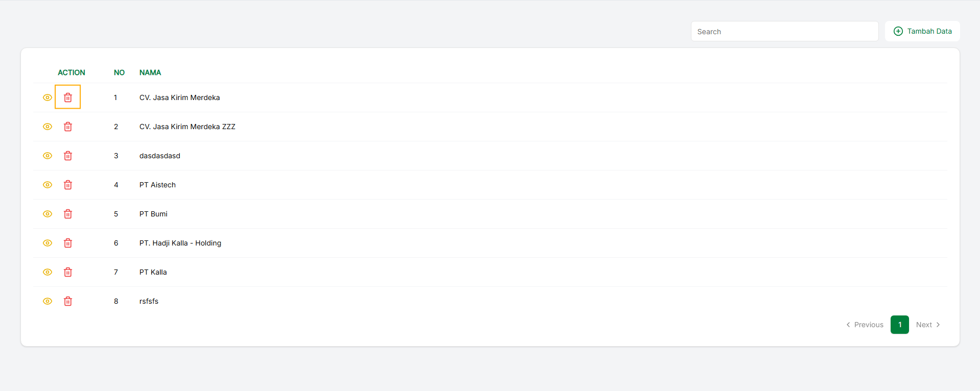Click trash icon for PT Aistech
The width and height of the screenshot is (980, 391).
[68, 185]
